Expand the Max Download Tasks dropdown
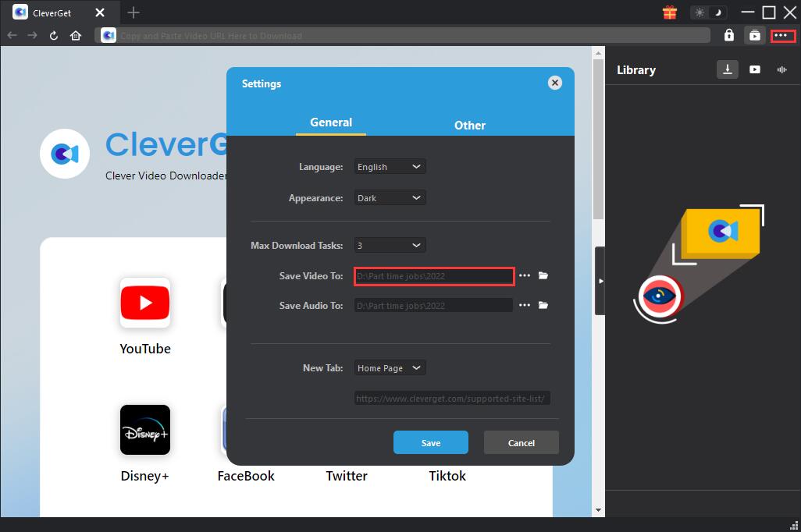This screenshot has height=532, width=801. coord(390,245)
